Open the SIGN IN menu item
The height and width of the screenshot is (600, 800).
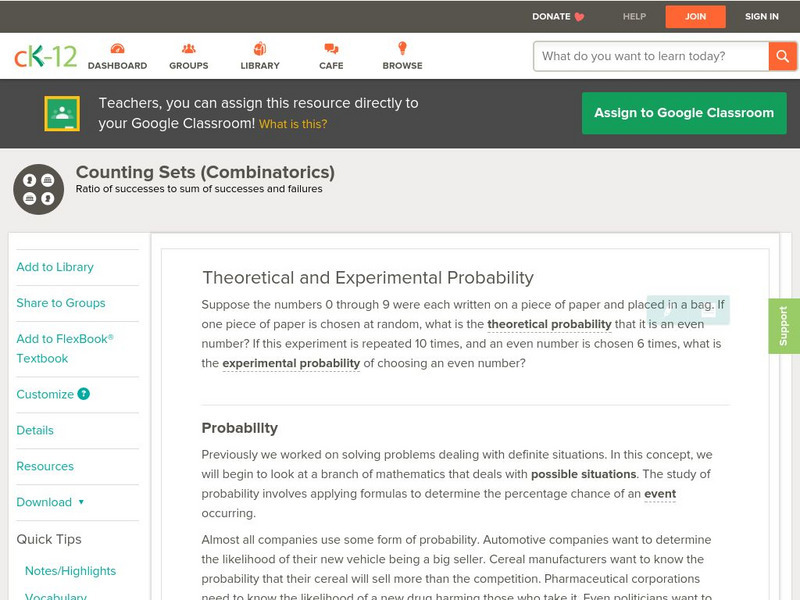(x=762, y=16)
